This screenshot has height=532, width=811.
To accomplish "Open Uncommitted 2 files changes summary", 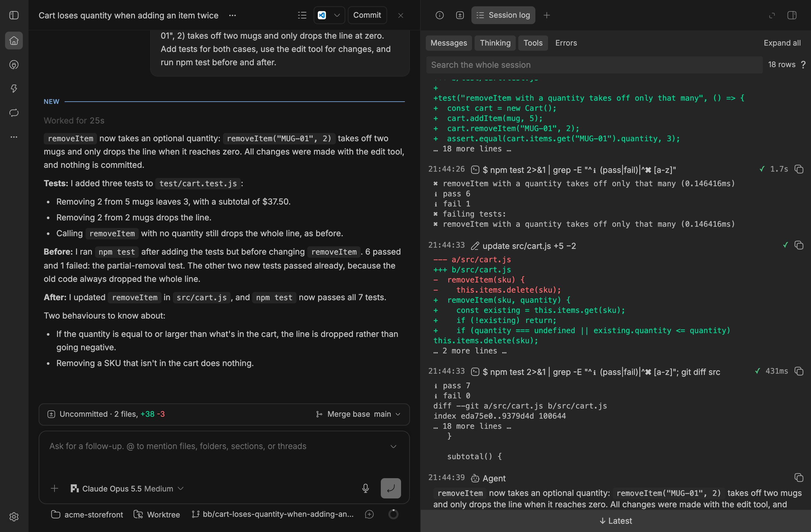I will click(106, 414).
